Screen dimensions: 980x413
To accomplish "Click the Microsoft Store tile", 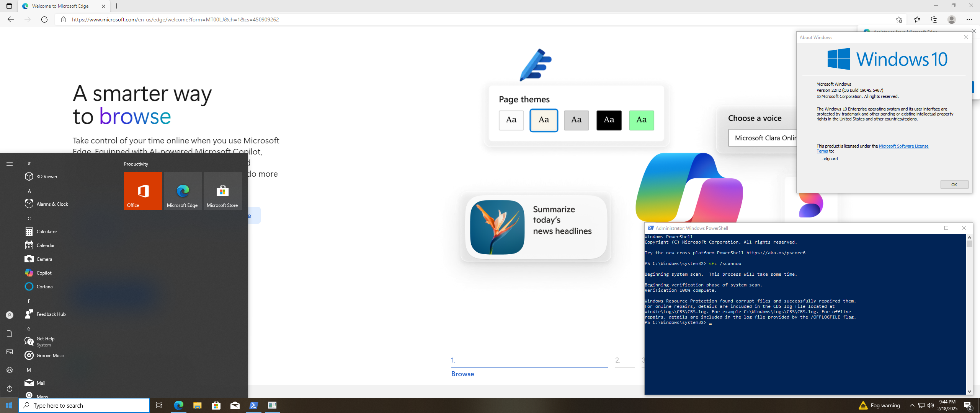I will coord(223,191).
